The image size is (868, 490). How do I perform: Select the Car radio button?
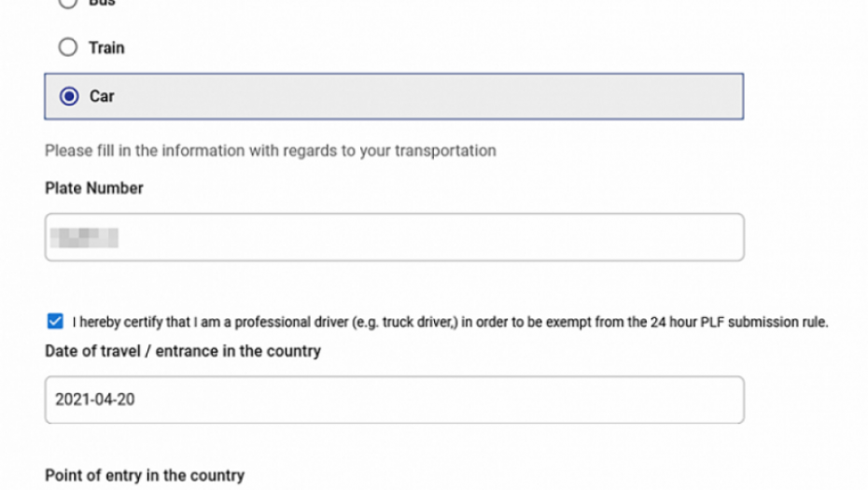[x=68, y=96]
